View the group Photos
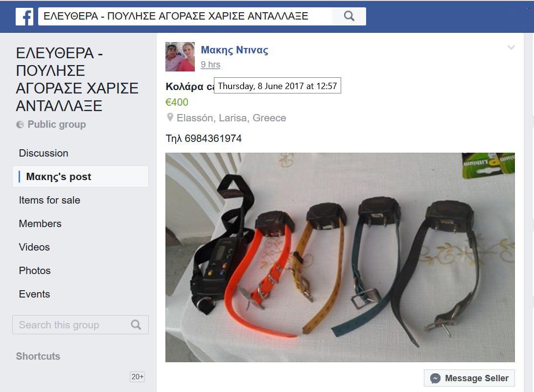The image size is (534, 392). tap(35, 271)
